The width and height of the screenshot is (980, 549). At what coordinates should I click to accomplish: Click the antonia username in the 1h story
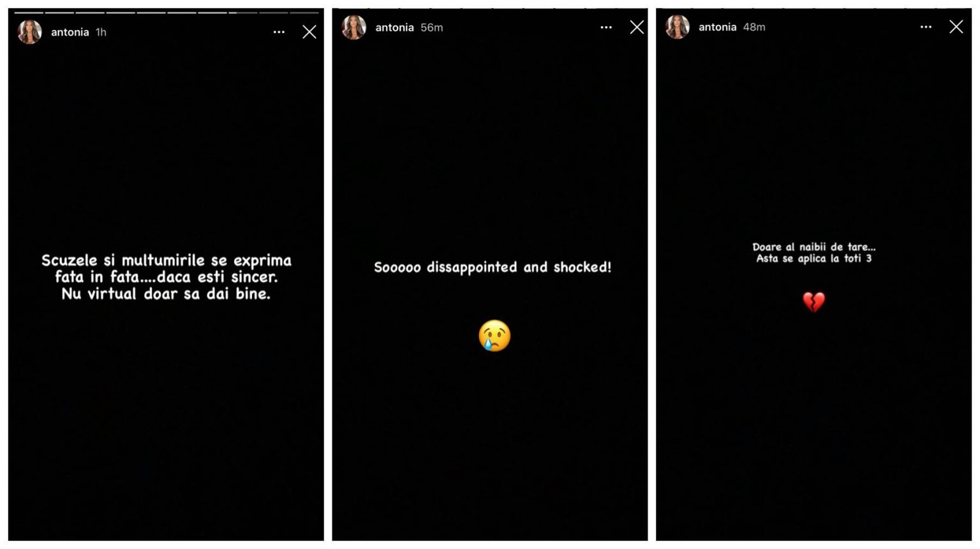click(70, 32)
